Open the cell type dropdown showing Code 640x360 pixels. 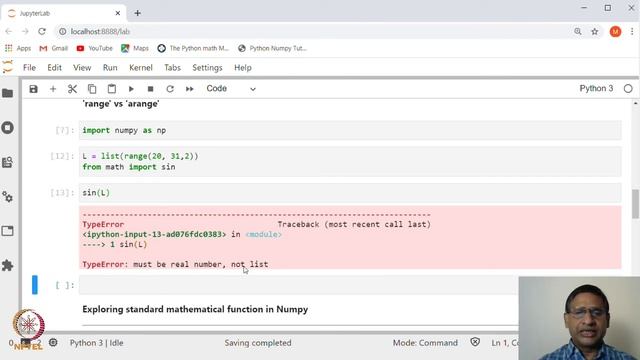231,89
